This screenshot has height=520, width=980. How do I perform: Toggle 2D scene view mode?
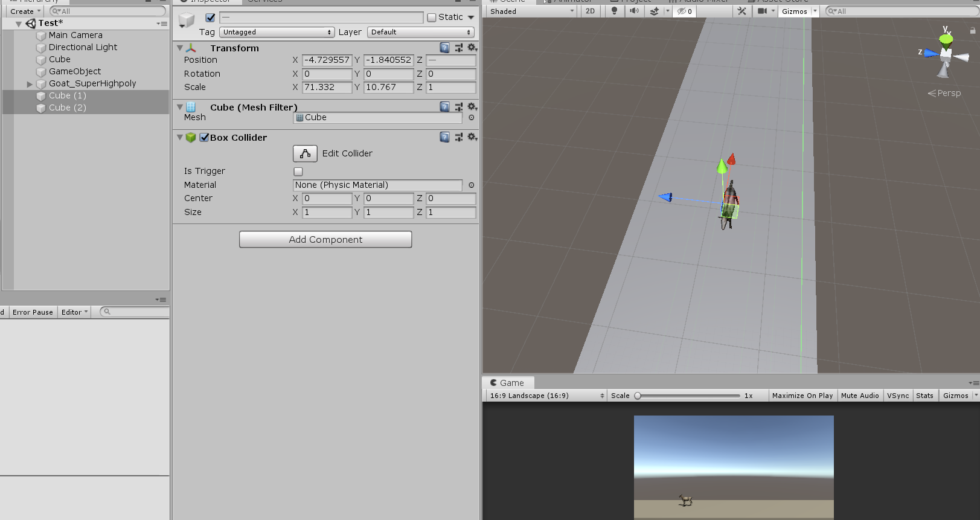tap(591, 11)
